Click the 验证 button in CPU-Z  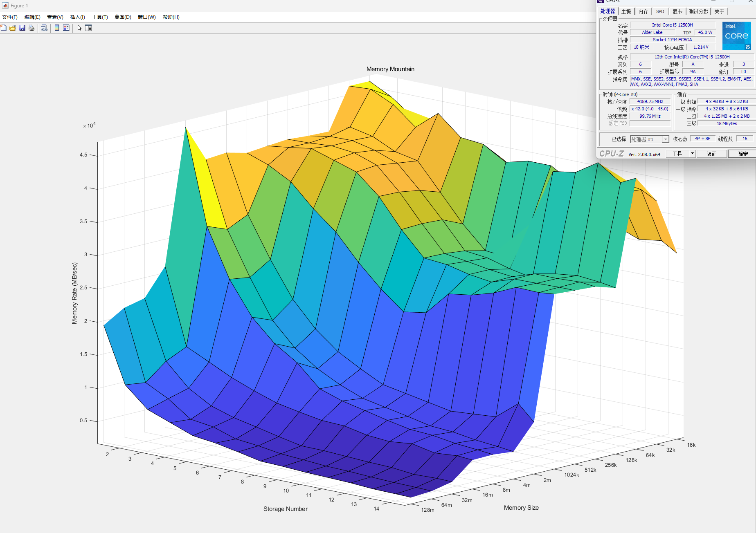[x=711, y=154]
